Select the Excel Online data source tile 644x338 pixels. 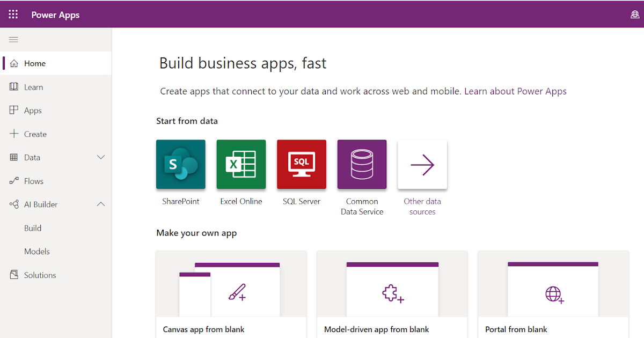[241, 164]
